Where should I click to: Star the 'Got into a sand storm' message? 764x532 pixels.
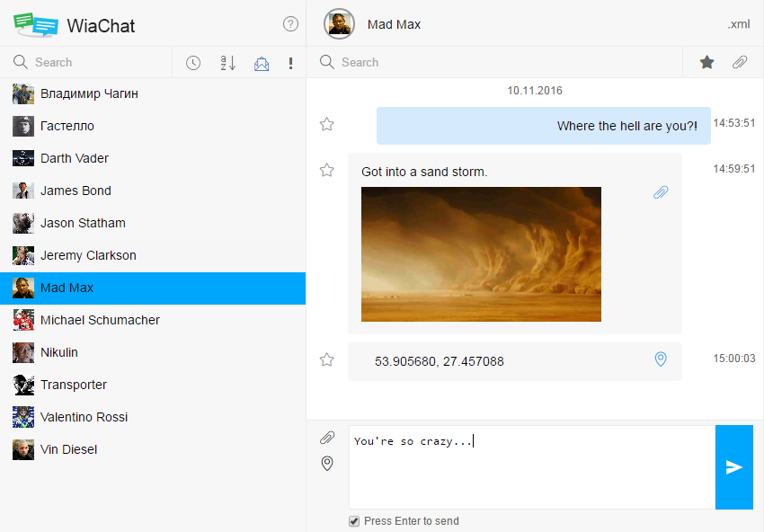click(327, 170)
